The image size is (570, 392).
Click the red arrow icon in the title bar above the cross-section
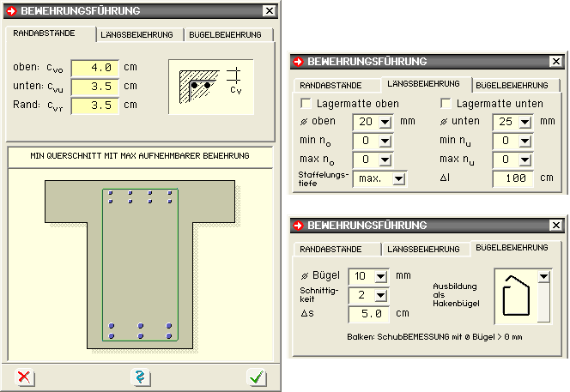(11, 11)
